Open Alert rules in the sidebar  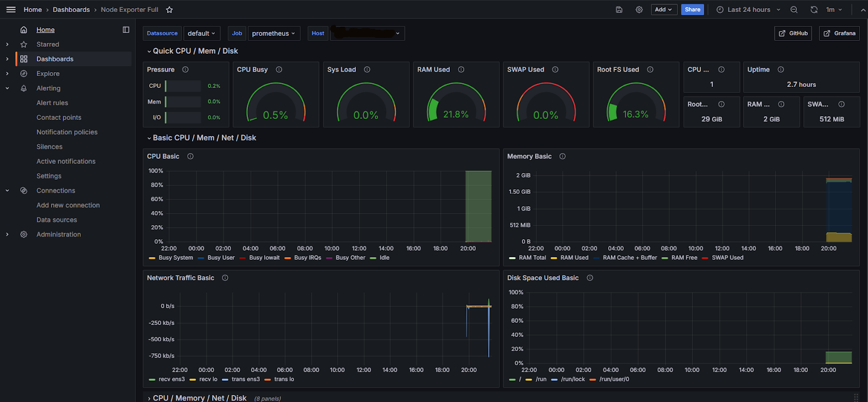click(52, 103)
